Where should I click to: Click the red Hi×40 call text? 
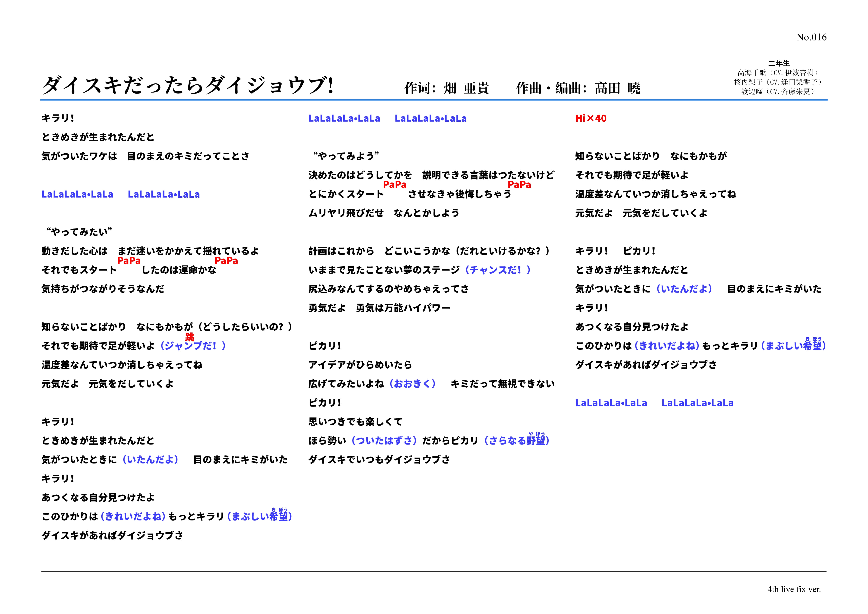(591, 118)
